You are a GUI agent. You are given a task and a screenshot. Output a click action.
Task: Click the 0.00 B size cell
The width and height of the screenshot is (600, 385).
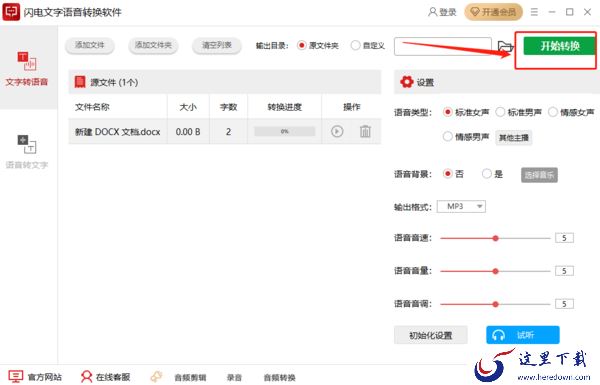188,132
